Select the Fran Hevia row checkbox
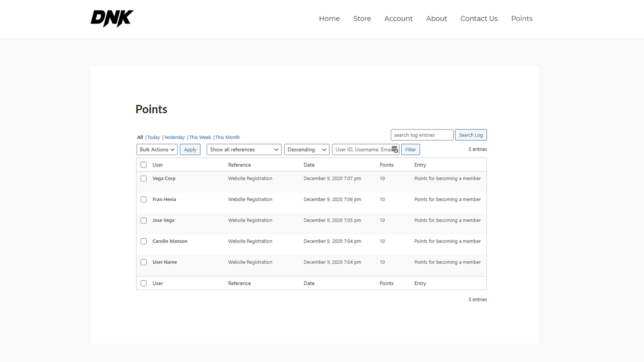Viewport: 644px width, 362px height. 144,199
